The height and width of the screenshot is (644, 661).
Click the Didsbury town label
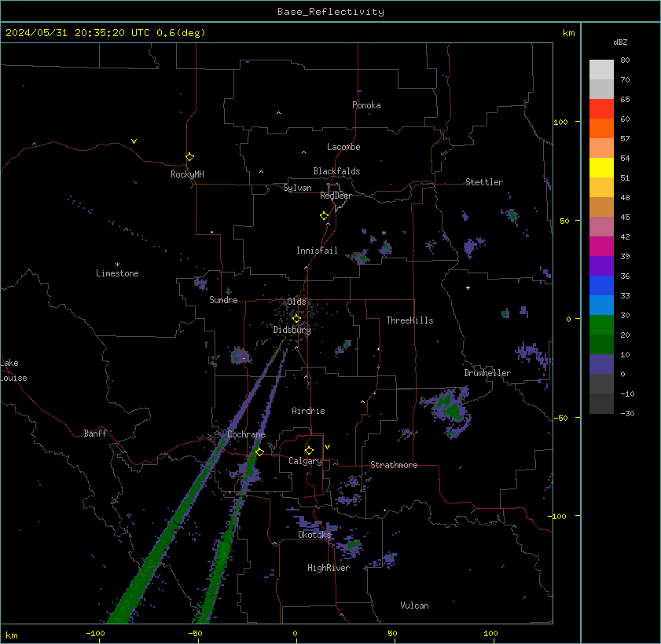[x=292, y=330]
